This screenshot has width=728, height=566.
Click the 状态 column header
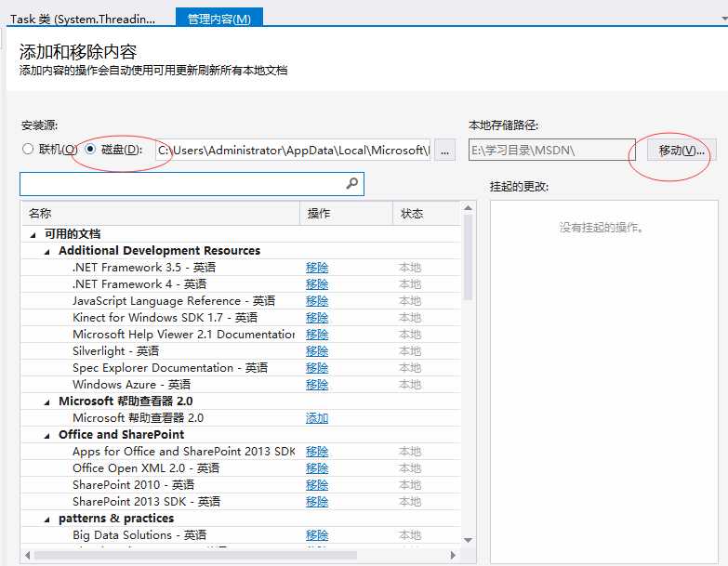pyautogui.click(x=427, y=214)
